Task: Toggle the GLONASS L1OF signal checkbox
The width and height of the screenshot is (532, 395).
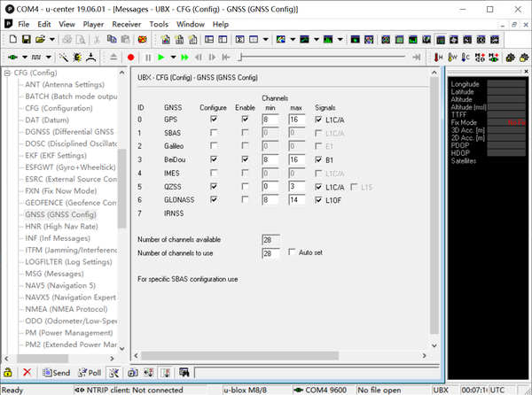Action: (x=319, y=200)
